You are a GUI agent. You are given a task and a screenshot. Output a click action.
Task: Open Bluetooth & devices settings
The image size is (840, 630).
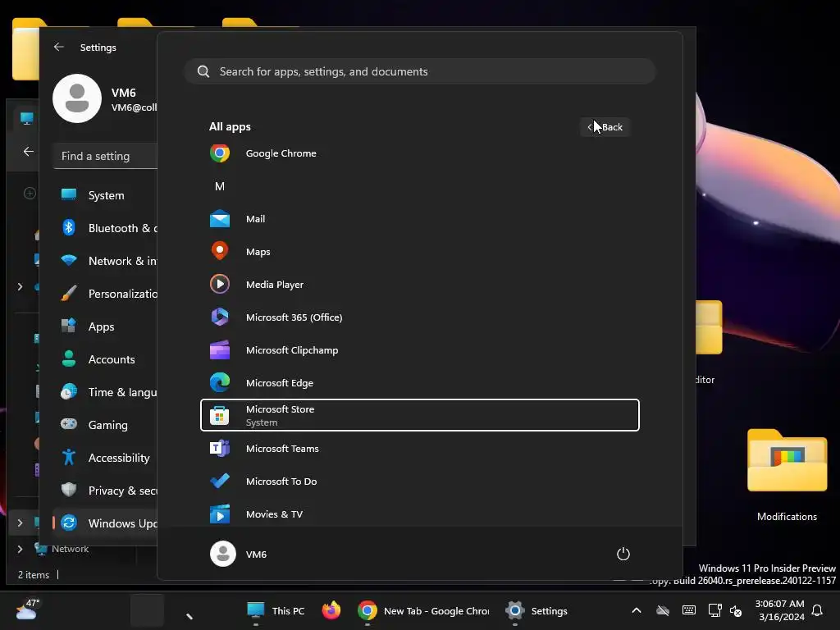click(106, 228)
